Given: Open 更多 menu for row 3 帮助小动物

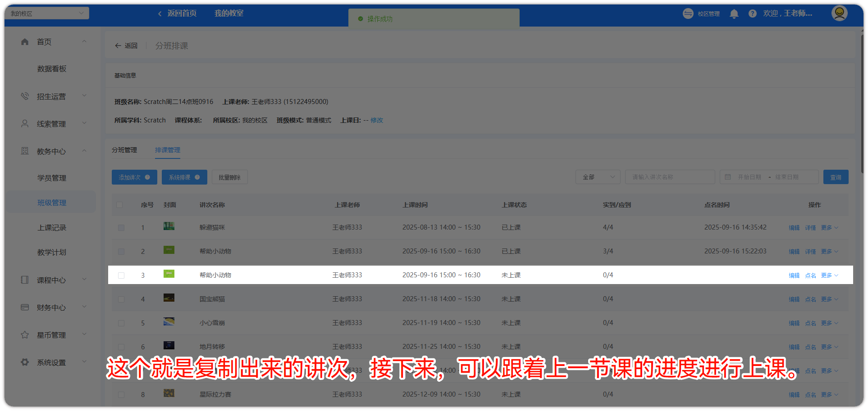Looking at the screenshot, I should tap(829, 276).
